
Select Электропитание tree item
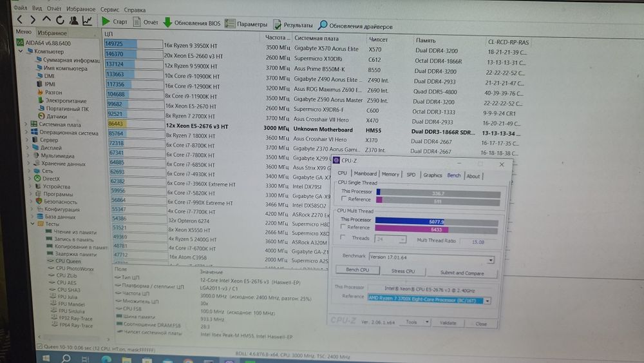point(62,101)
